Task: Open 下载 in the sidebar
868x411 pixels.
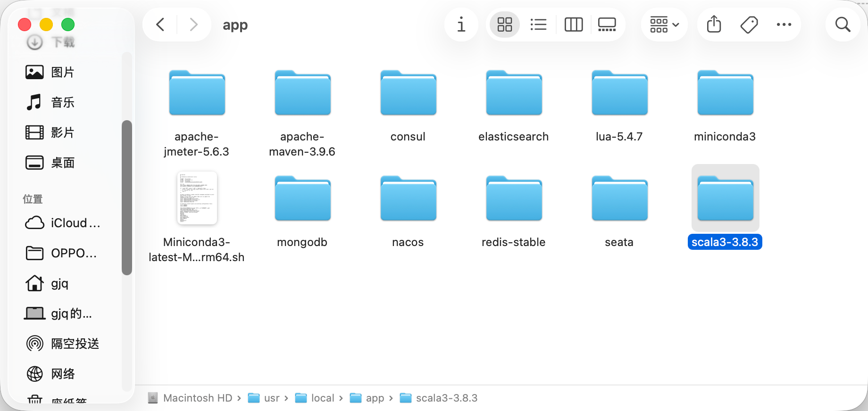Action: pos(50,42)
